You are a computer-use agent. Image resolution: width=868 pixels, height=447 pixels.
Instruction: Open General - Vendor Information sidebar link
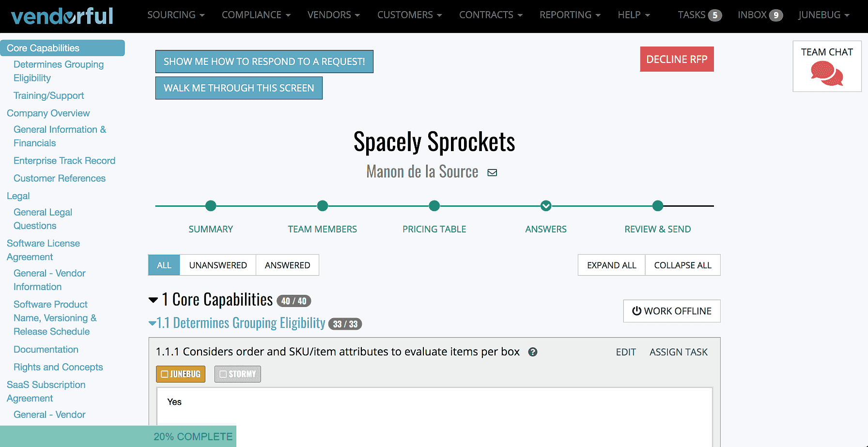[49, 280]
